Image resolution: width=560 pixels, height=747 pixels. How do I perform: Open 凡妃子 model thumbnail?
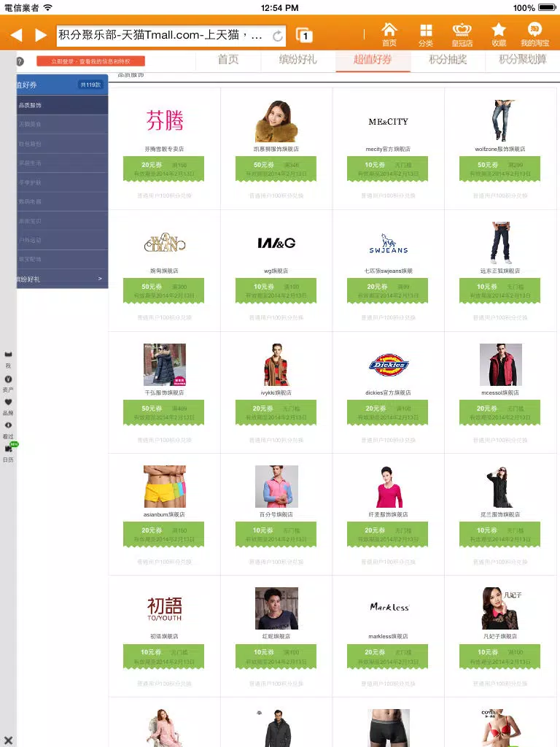(501, 608)
